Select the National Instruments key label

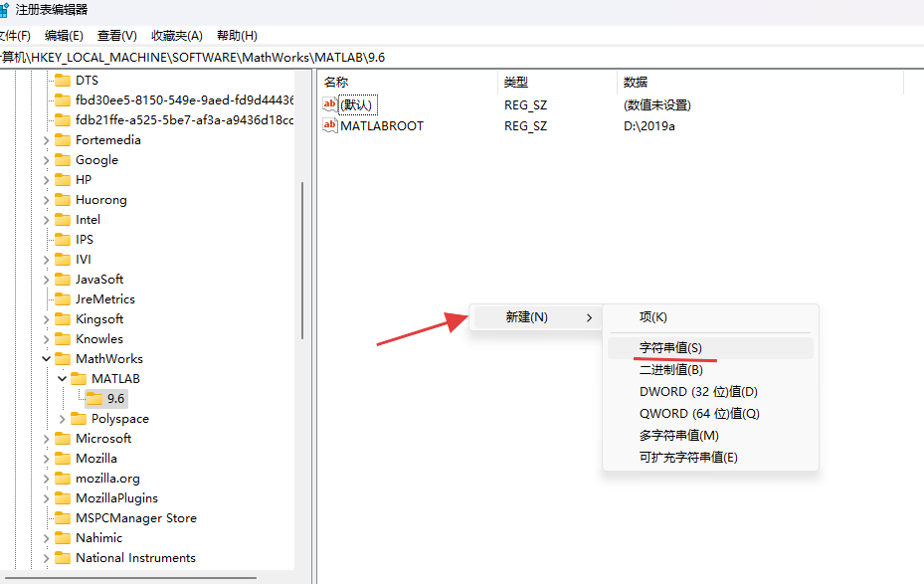[135, 557]
